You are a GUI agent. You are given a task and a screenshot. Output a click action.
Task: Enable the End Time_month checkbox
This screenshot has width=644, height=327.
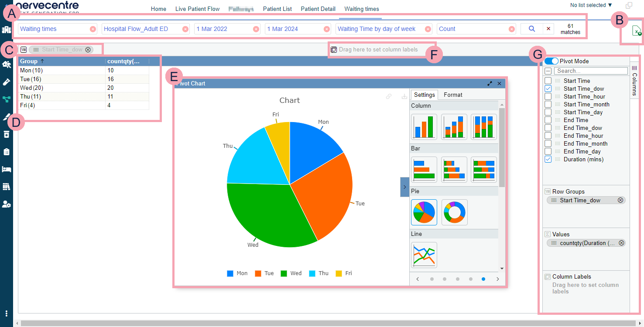click(x=548, y=143)
